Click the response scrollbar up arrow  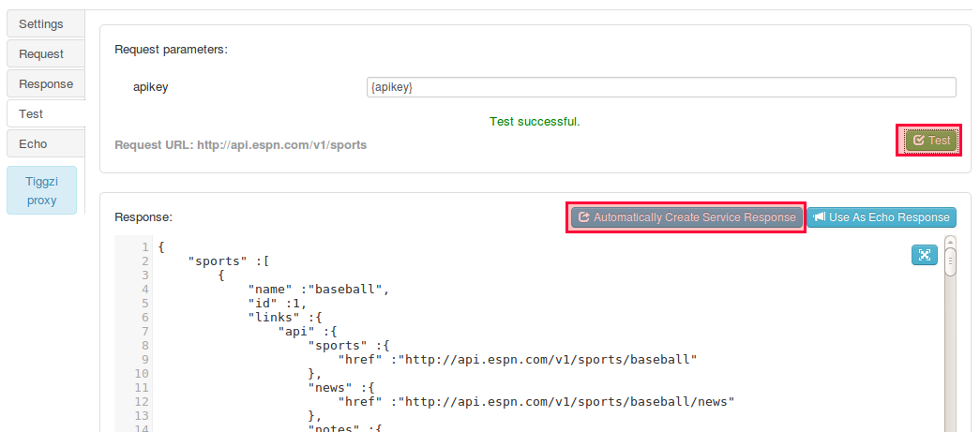click(x=950, y=242)
